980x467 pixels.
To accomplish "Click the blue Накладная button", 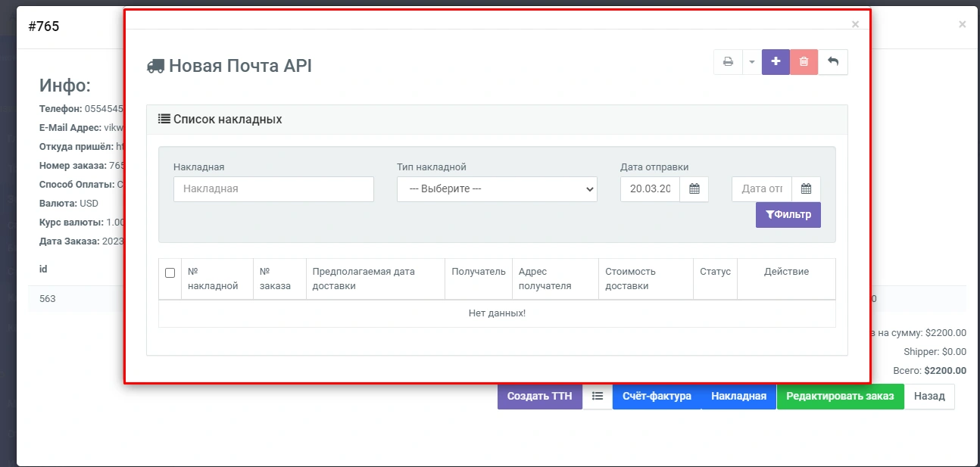I will tap(738, 396).
